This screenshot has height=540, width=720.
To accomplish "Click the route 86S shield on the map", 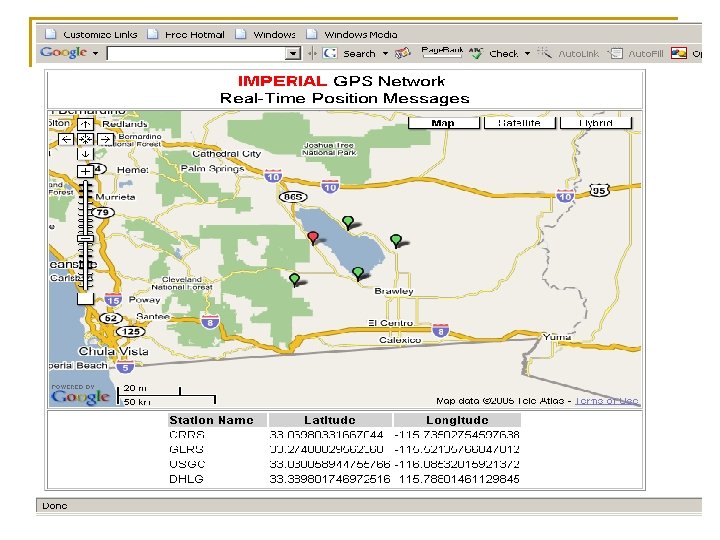I will [x=293, y=197].
